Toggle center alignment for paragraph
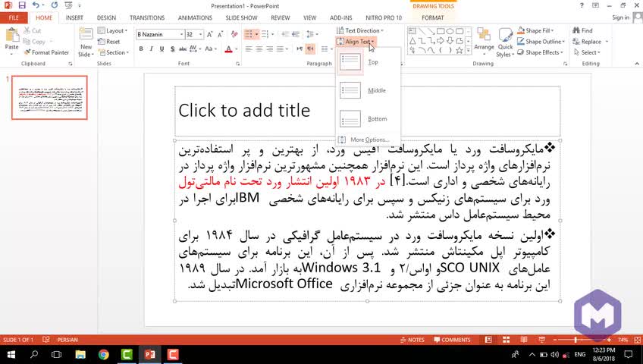 (259, 49)
